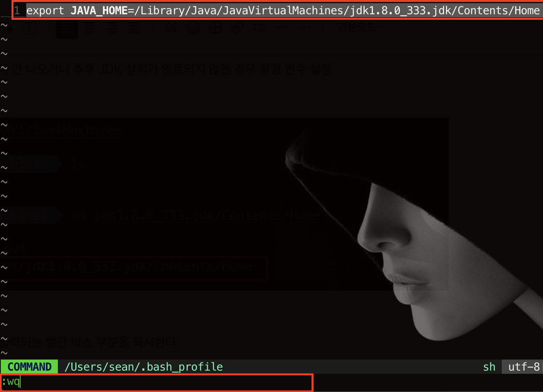Click the jdk1.8.0_333.jdk path segment

(400, 10)
